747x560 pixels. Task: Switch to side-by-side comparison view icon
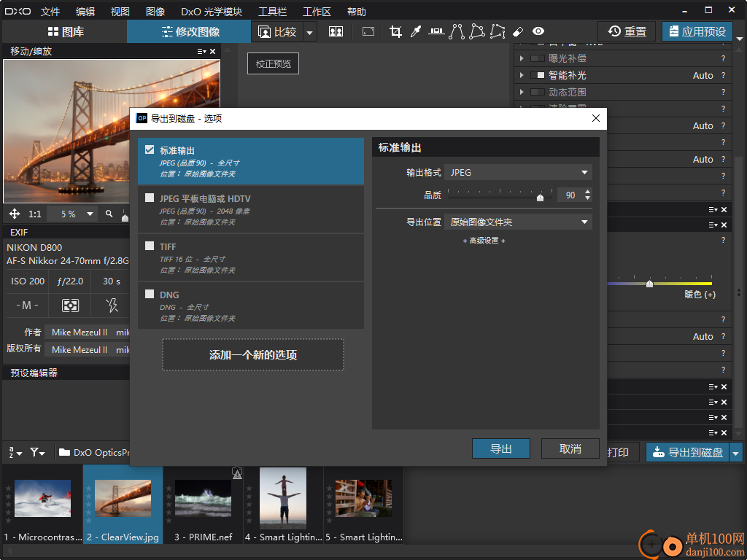point(336,32)
